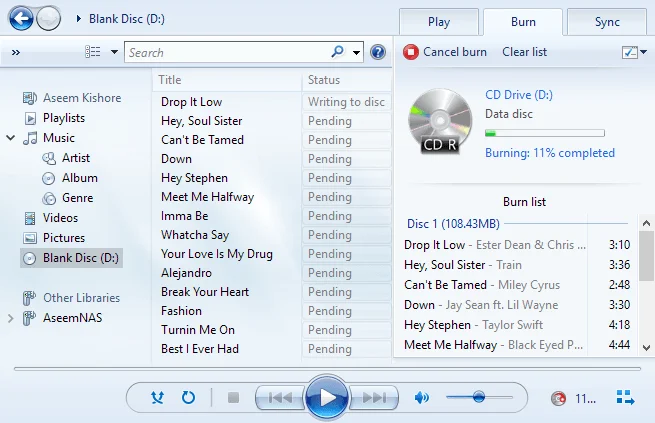Screen dimensions: 655x423
Task: Go to the Previous track
Action: click(279, 398)
